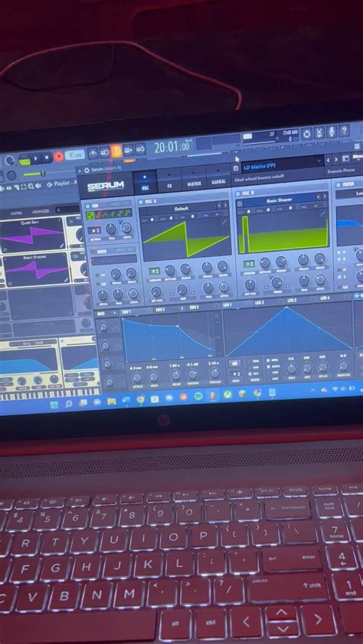Click the ENV 1 envelope graph
This screenshot has height=644, width=363.
(172, 337)
